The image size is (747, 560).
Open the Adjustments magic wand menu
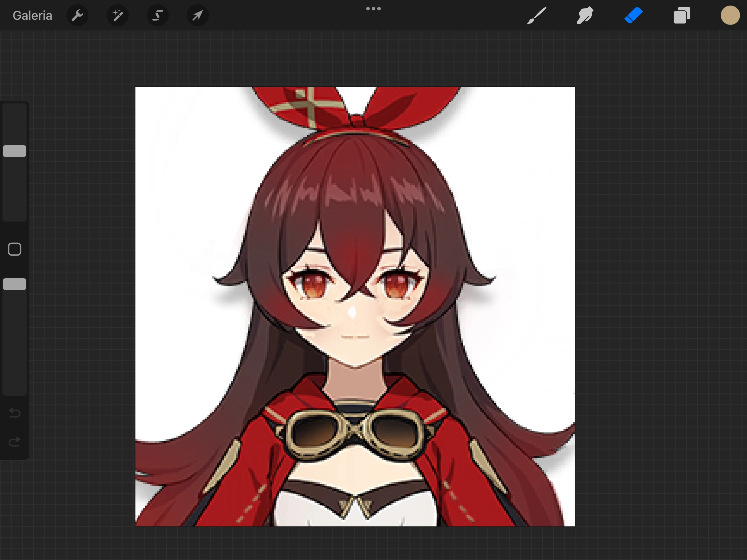(x=118, y=15)
